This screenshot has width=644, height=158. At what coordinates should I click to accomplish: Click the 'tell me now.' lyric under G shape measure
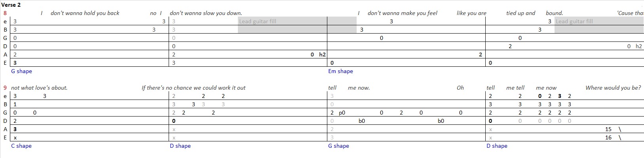(x=349, y=88)
